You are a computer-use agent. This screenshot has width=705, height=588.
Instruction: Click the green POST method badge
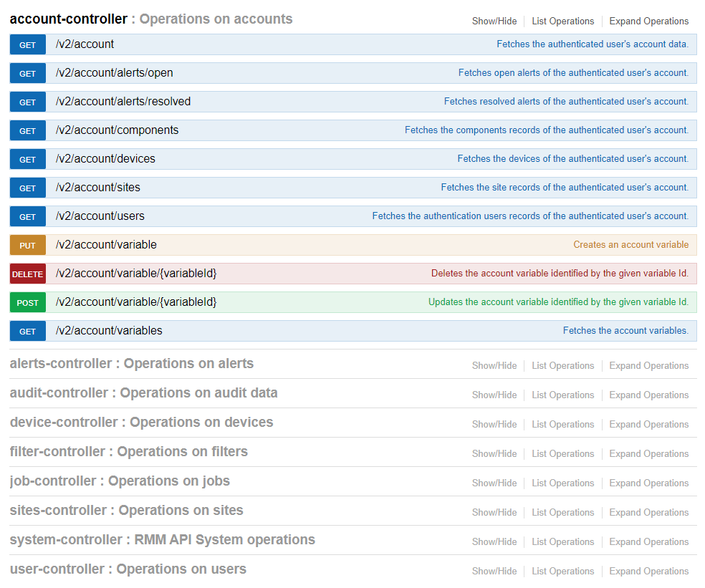(x=27, y=302)
